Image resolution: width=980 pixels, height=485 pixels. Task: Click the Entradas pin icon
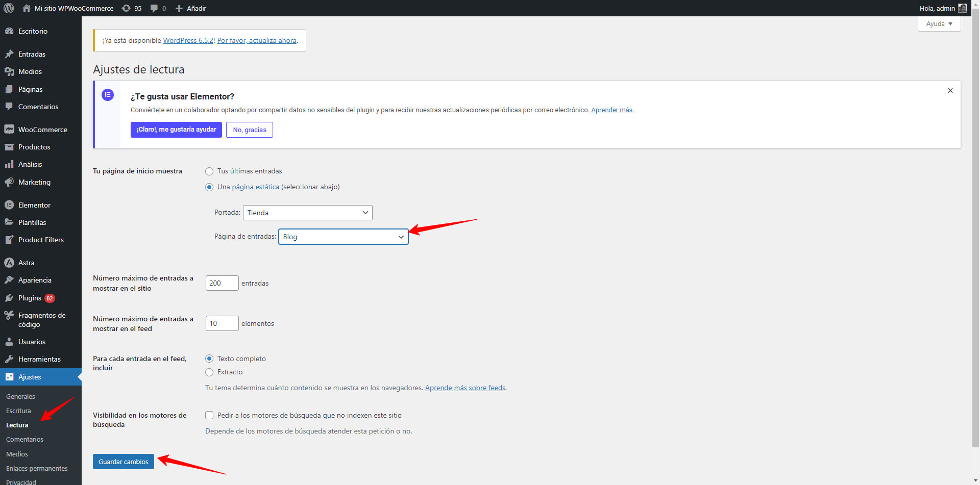pos(9,54)
